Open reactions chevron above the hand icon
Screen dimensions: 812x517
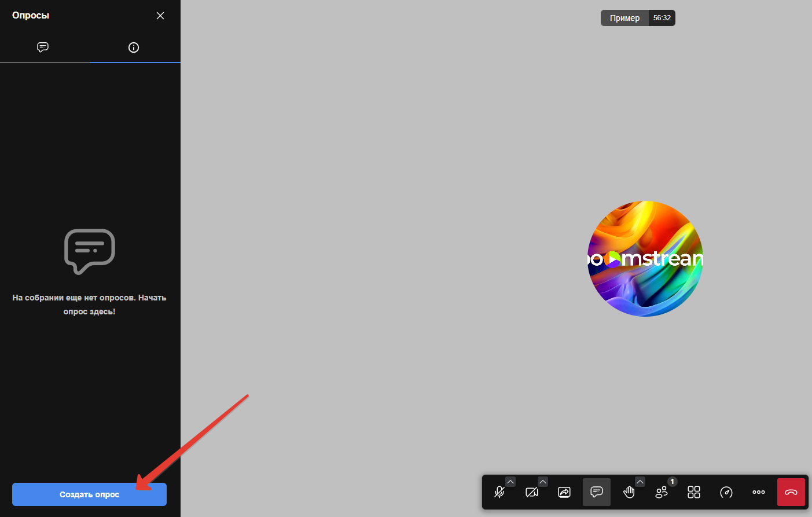(640, 482)
